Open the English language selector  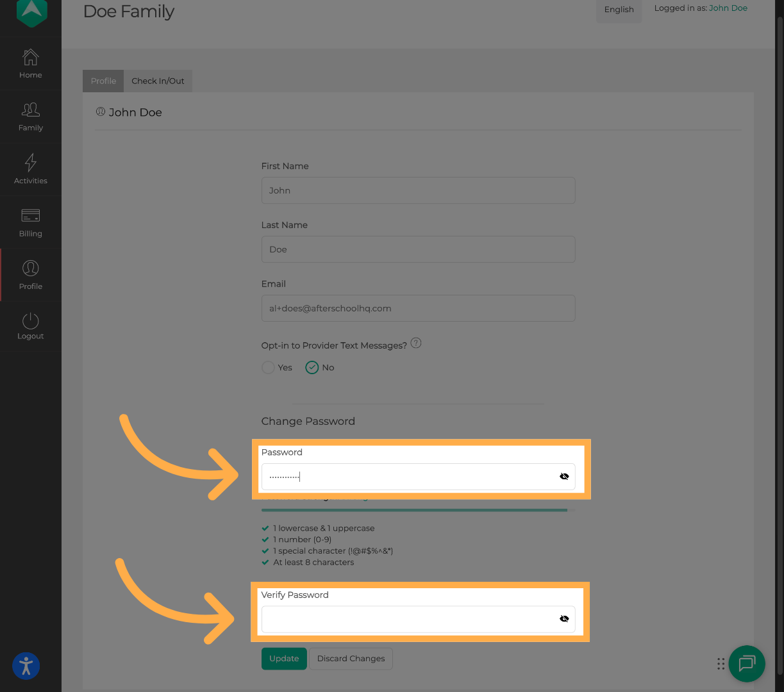click(x=619, y=10)
